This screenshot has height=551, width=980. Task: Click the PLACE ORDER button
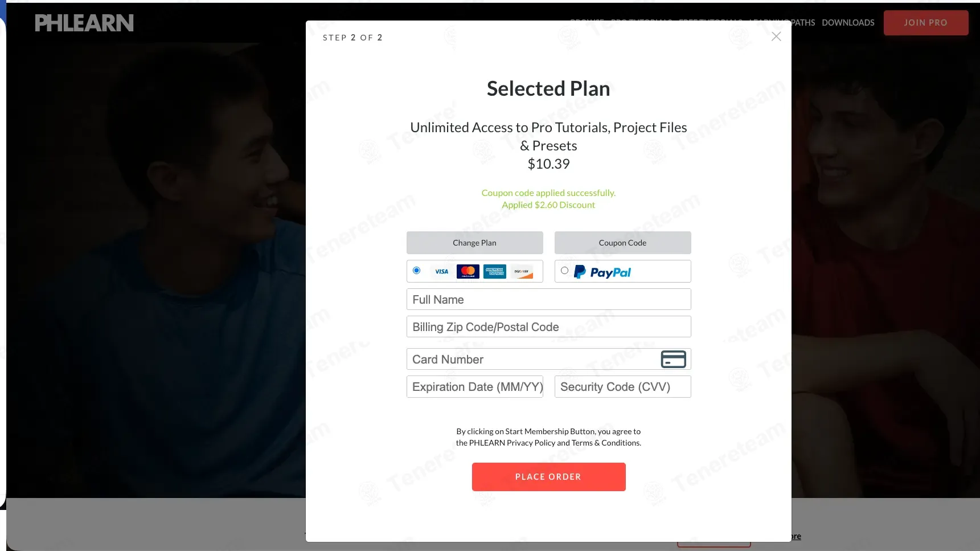click(549, 477)
